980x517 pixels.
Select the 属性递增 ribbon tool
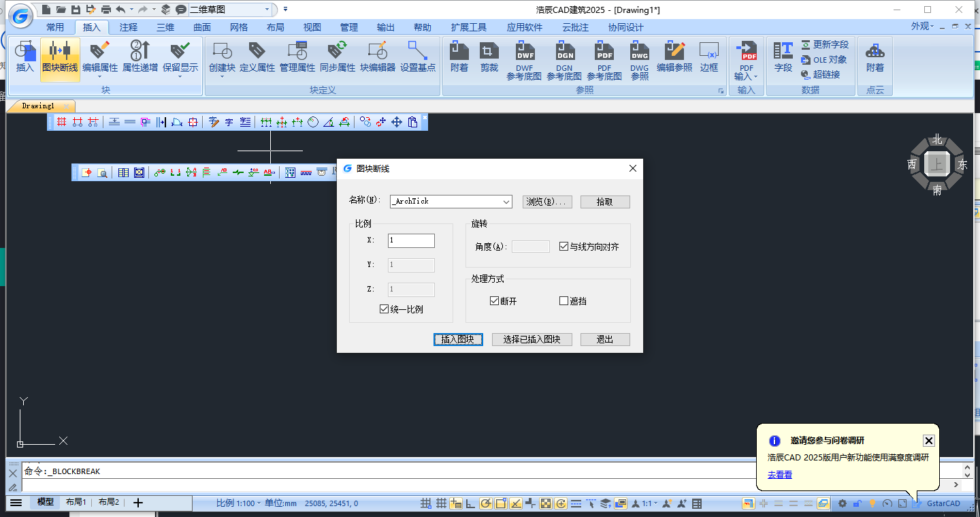140,57
